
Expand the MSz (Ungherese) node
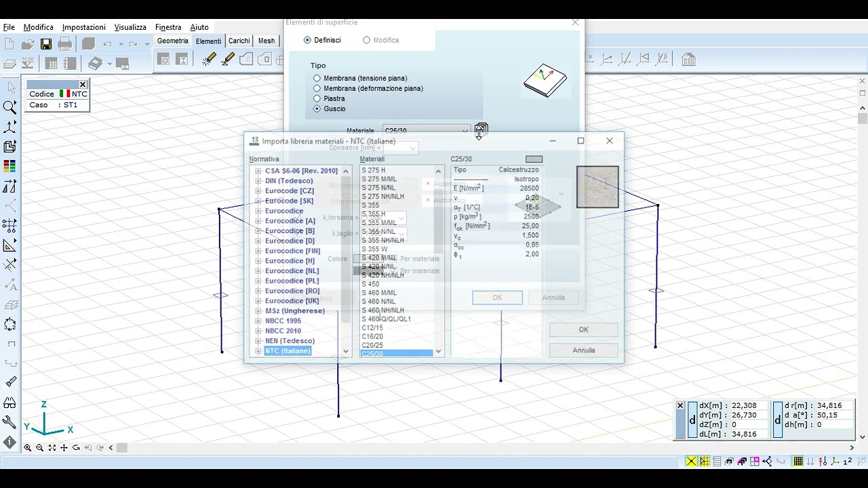258,311
